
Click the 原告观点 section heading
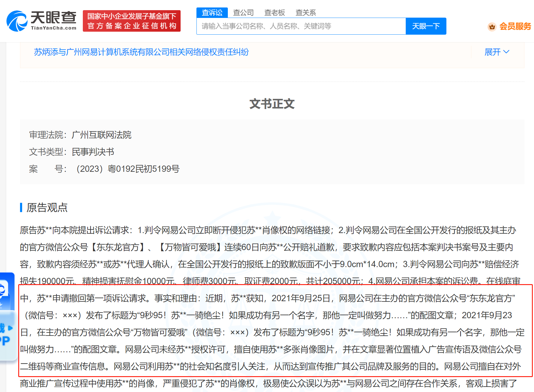point(47,207)
